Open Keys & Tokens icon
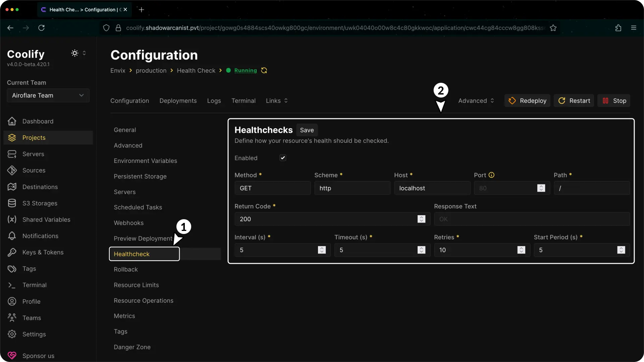Viewport: 644px width, 362px height. coord(12,252)
